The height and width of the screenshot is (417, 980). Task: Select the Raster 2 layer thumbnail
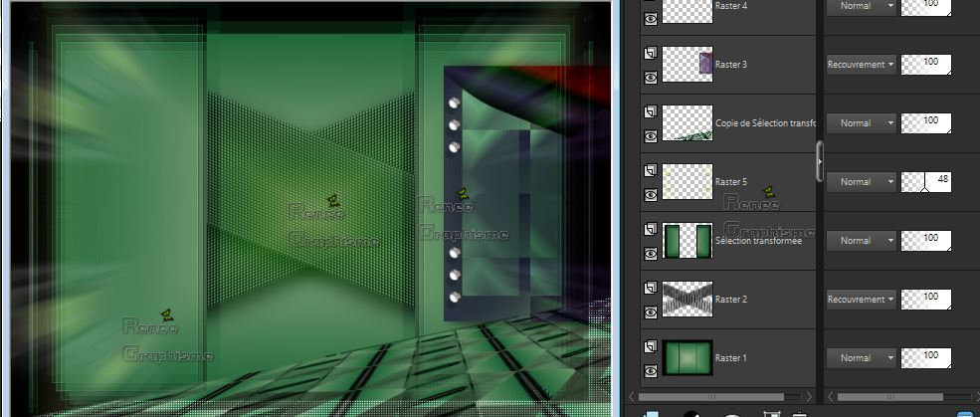point(686,299)
